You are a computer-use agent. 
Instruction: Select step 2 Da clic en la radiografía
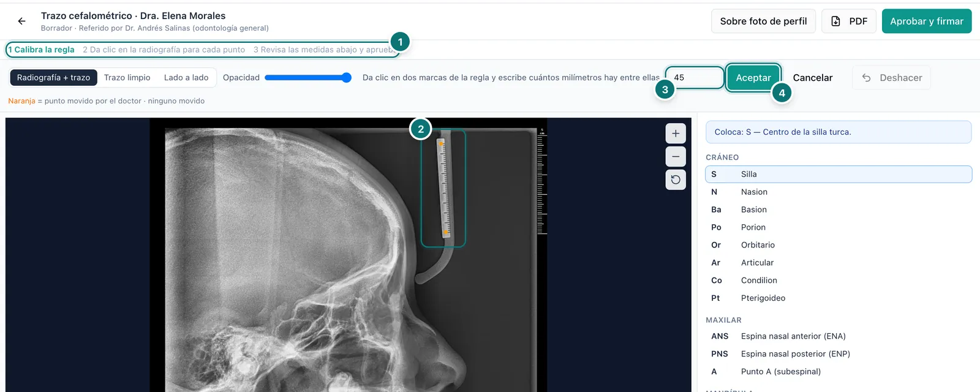(164, 50)
